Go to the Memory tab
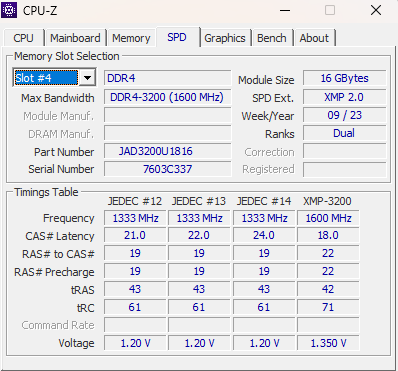 pos(131,38)
